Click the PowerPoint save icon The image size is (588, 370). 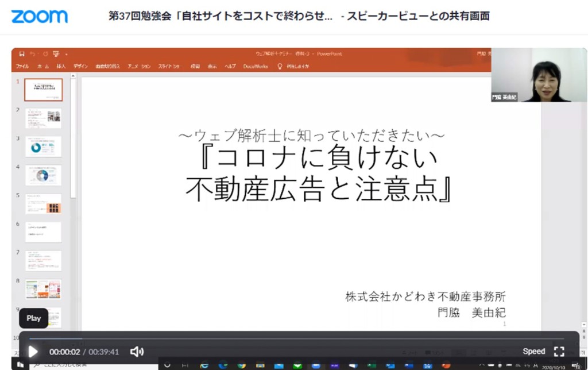22,54
